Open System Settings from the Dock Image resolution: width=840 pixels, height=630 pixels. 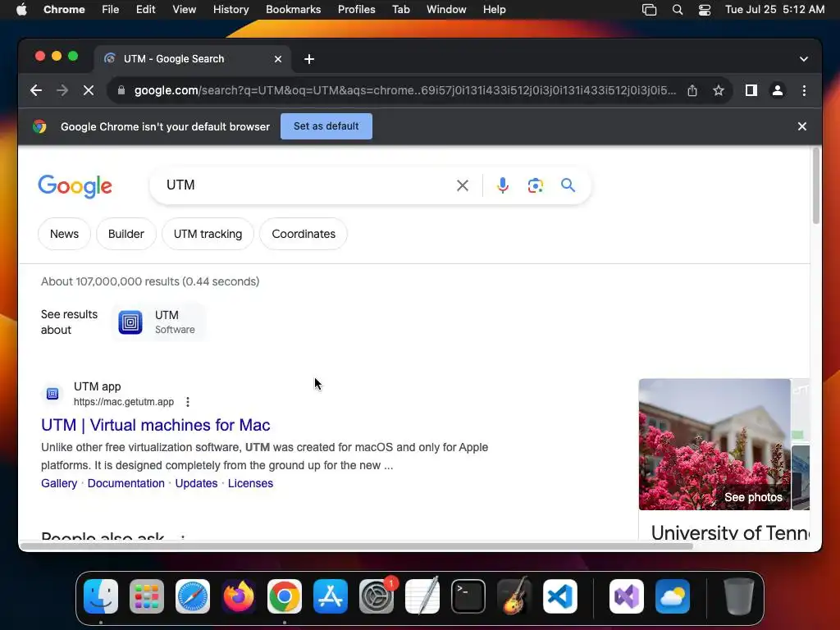tap(377, 596)
